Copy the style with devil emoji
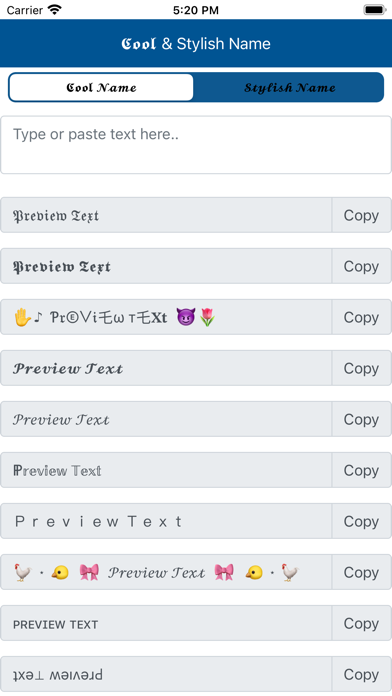The image size is (392, 696). coord(361,317)
